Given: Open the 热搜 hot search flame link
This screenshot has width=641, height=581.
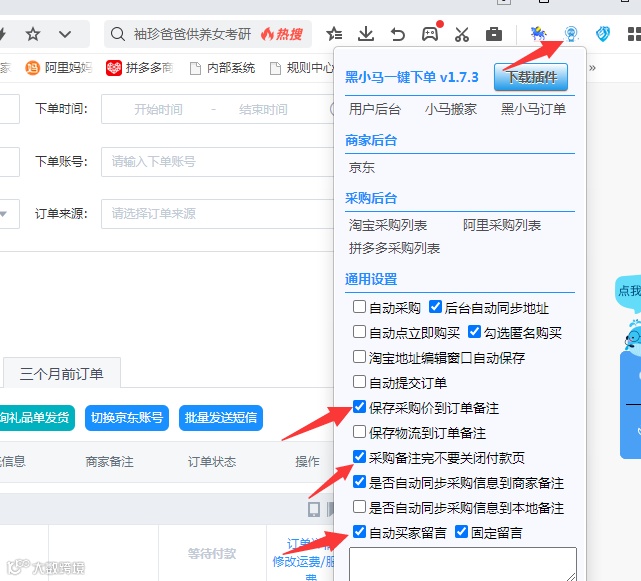Looking at the screenshot, I should click(282, 34).
